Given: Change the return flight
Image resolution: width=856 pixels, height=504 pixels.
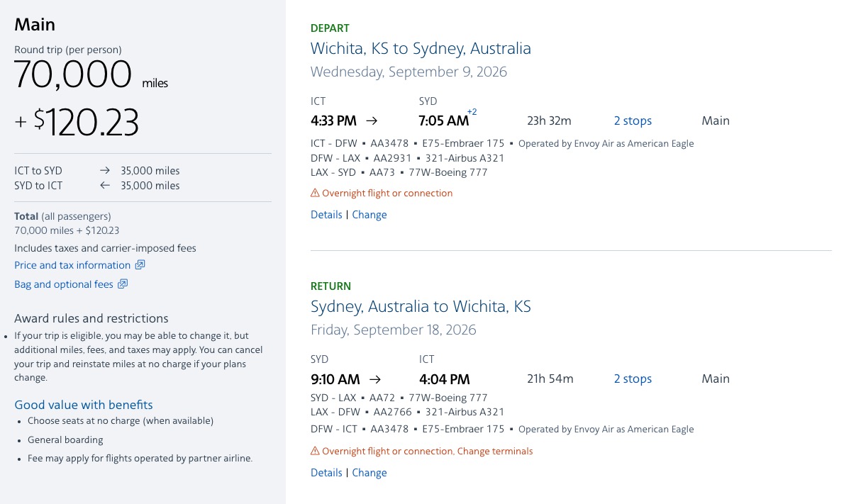Looking at the screenshot, I should click(369, 472).
